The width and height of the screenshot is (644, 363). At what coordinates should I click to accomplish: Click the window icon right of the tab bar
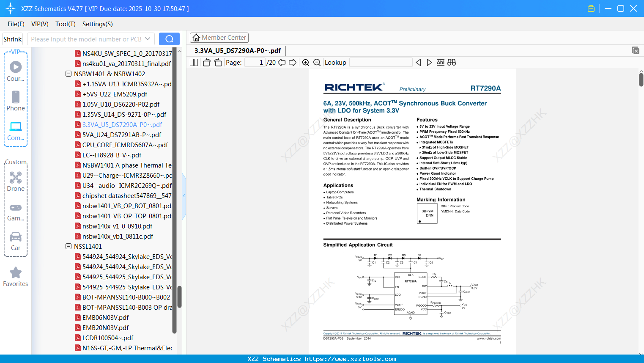pos(636,50)
